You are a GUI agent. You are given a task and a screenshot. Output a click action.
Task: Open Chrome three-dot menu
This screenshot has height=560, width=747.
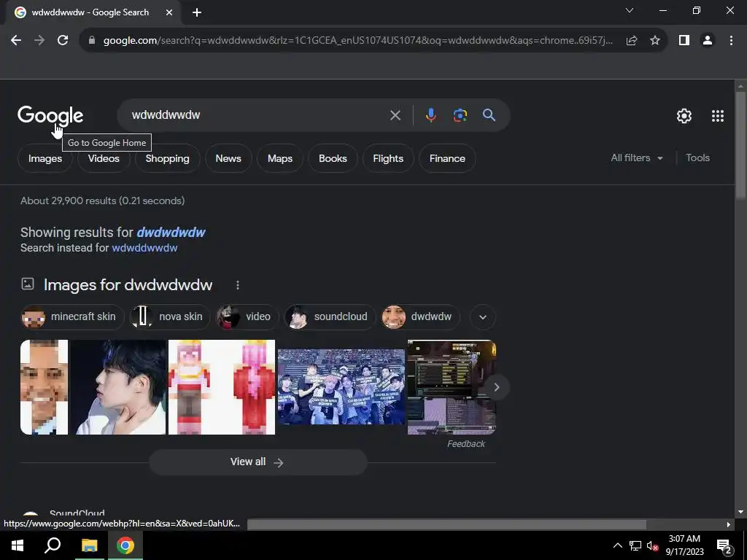click(x=731, y=41)
